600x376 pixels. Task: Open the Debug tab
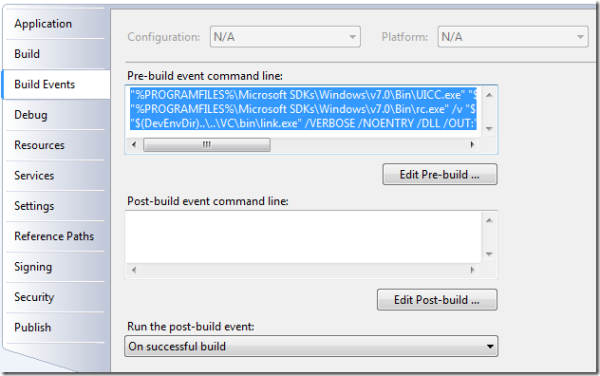(55, 115)
